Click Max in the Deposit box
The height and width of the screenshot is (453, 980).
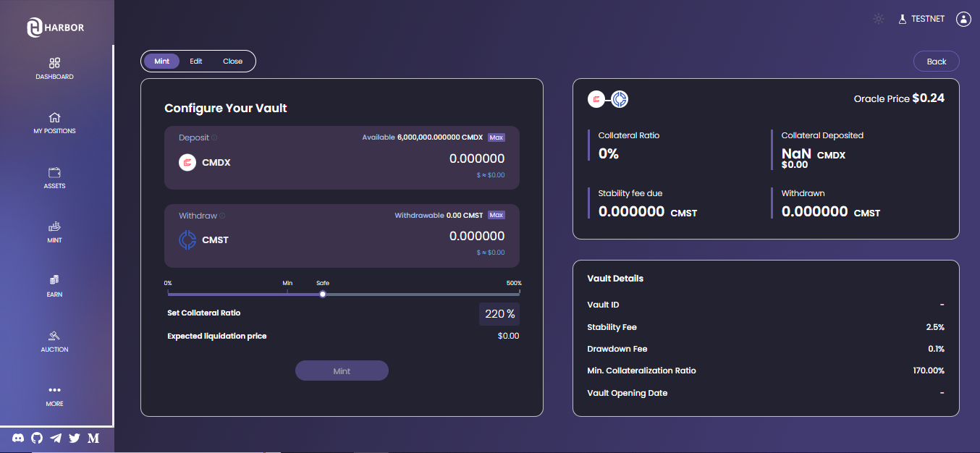point(496,137)
